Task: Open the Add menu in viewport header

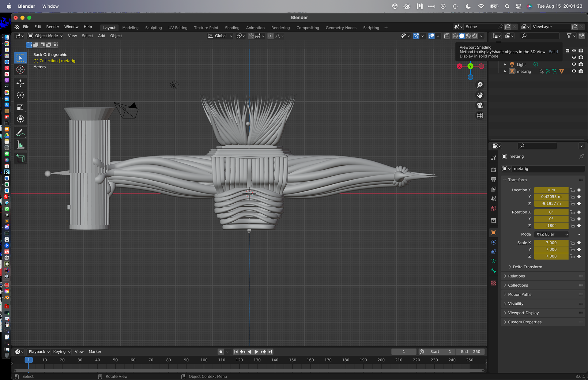Action: click(x=101, y=36)
